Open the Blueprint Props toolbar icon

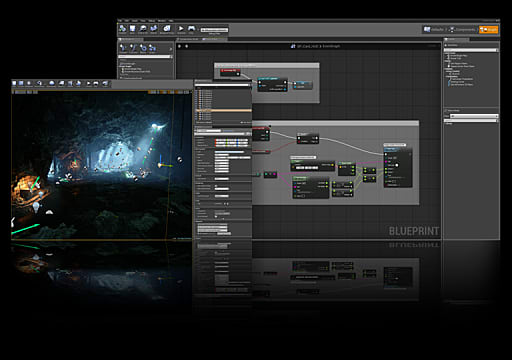(x=167, y=29)
